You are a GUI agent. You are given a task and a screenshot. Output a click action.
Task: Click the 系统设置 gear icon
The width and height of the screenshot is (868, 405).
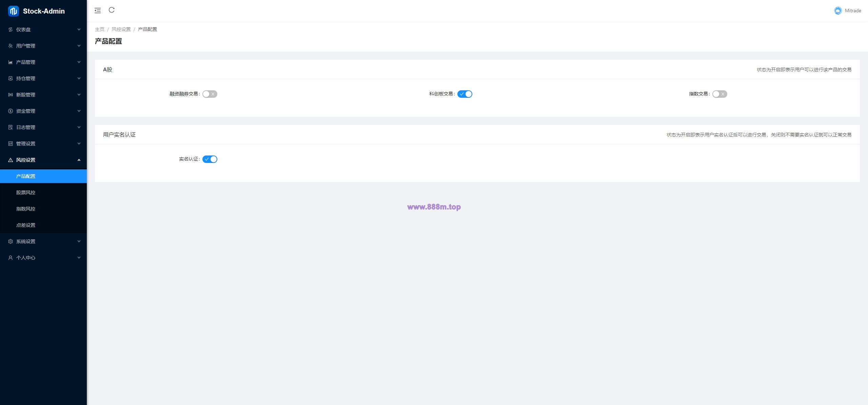[x=11, y=241]
